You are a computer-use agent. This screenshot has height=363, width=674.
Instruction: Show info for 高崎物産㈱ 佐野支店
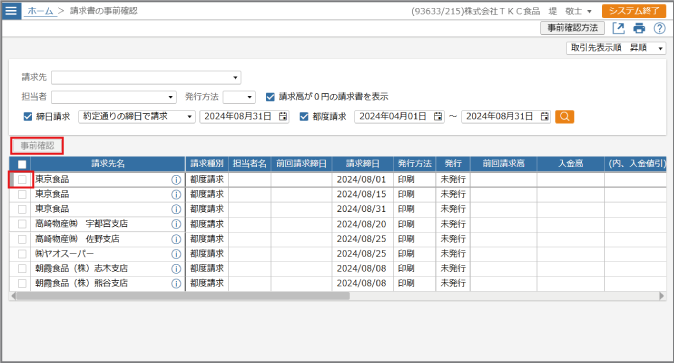point(176,239)
